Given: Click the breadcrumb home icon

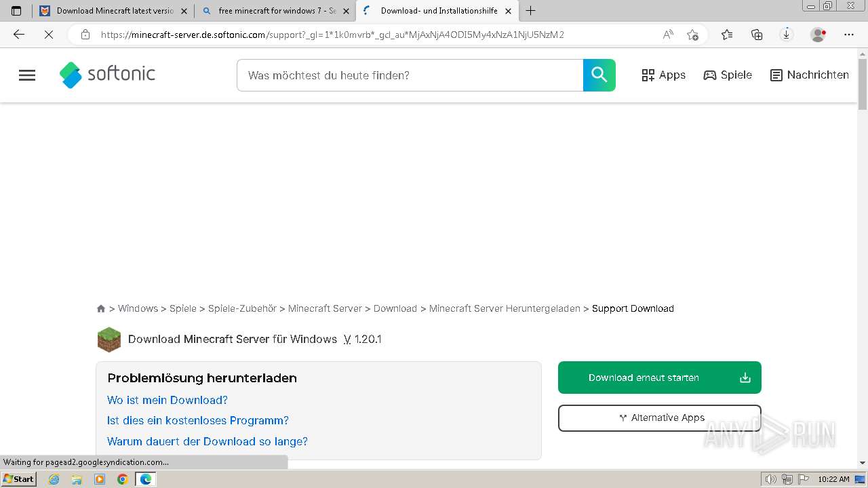Looking at the screenshot, I should (x=101, y=308).
